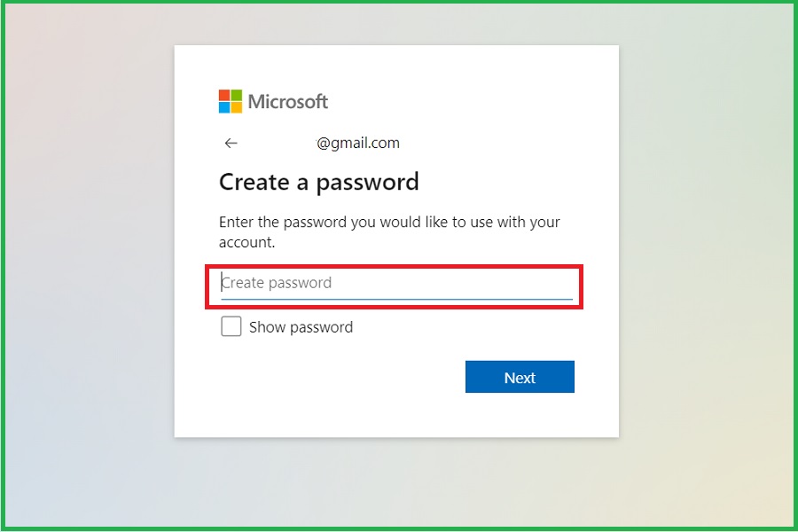
Task: Click the 'Enter the password' description text
Action: click(389, 222)
